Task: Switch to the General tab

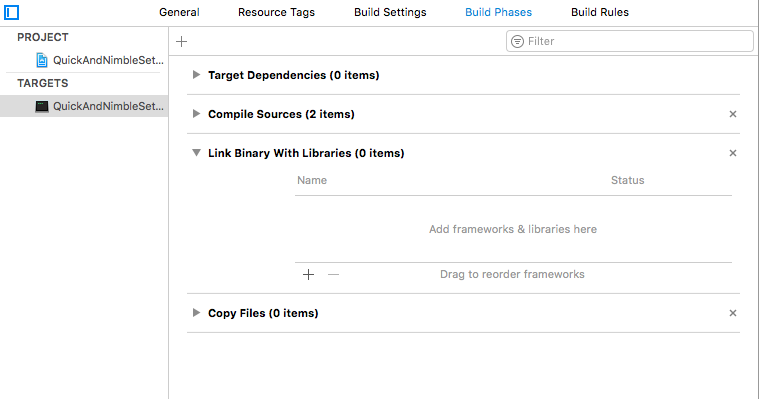Action: pyautogui.click(x=179, y=12)
